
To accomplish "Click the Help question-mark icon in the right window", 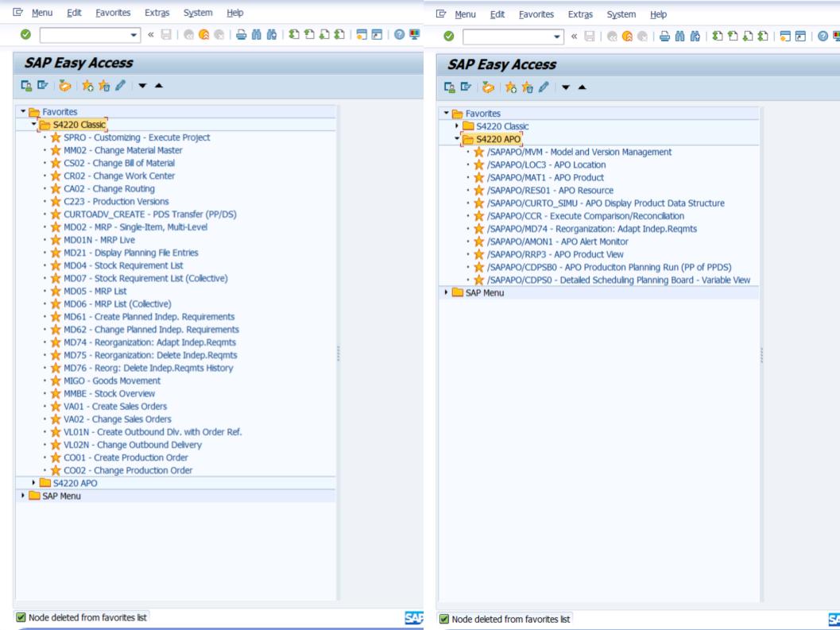I will click(823, 37).
